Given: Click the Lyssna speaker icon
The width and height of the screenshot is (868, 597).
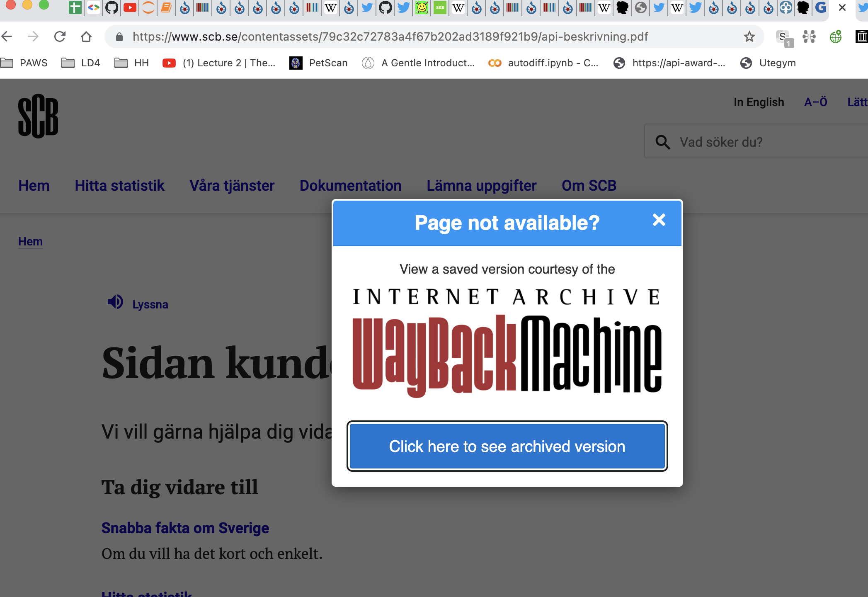Looking at the screenshot, I should (x=115, y=302).
